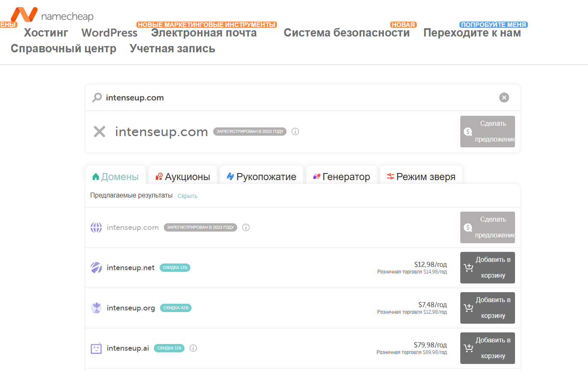
Task: Select the Режим зверя tab
Action: coord(421,176)
